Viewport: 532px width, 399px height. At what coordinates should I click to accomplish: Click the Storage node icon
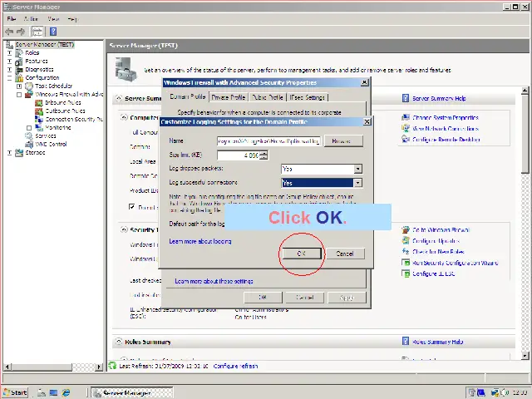(19, 153)
